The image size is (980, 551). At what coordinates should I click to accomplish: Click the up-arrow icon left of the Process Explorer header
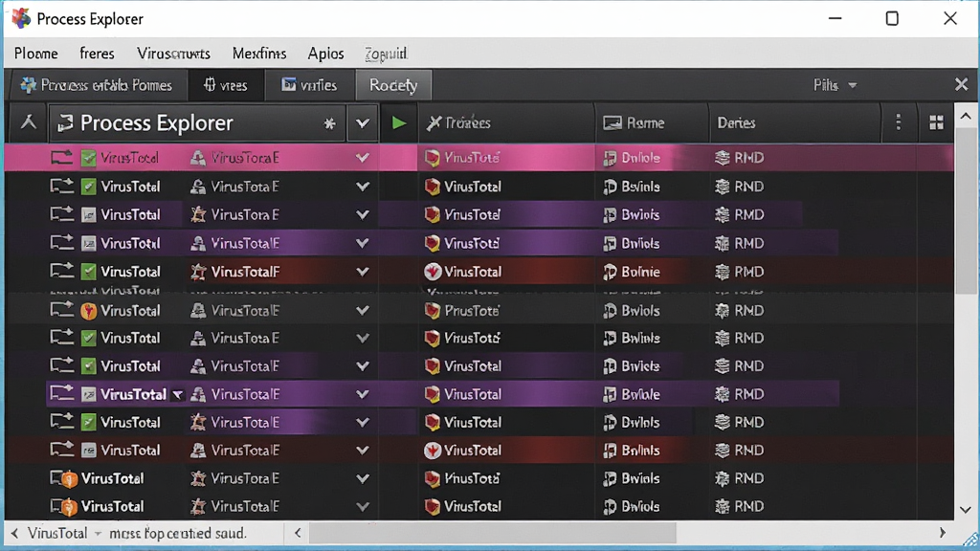point(28,122)
